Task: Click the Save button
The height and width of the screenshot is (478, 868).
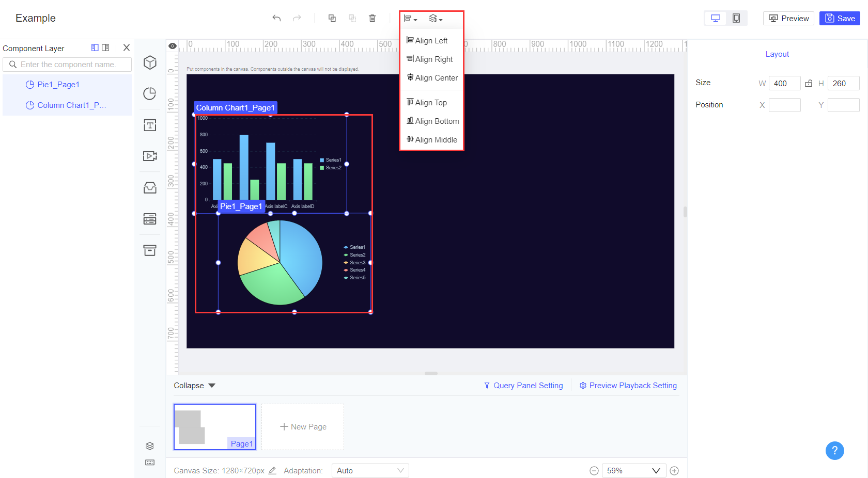Action: (840, 18)
